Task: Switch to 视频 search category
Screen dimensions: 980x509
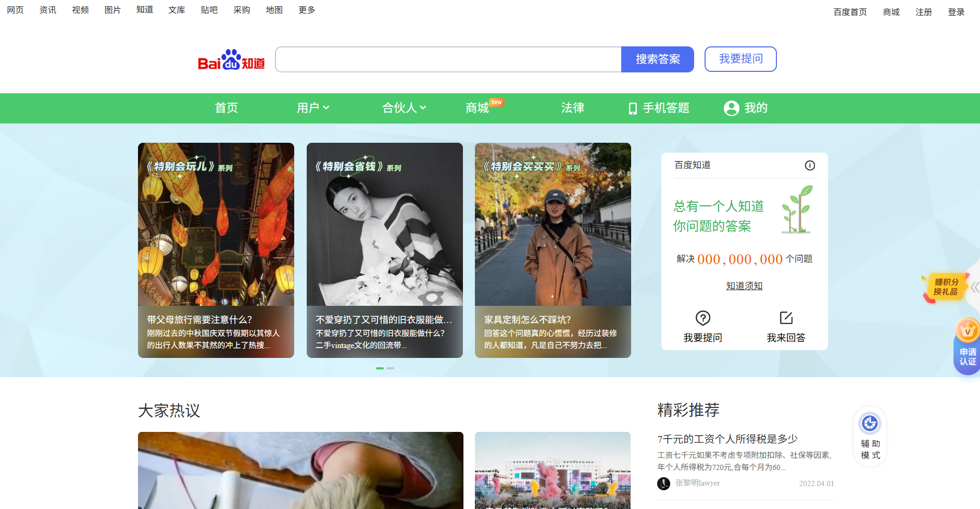Action: (x=80, y=10)
